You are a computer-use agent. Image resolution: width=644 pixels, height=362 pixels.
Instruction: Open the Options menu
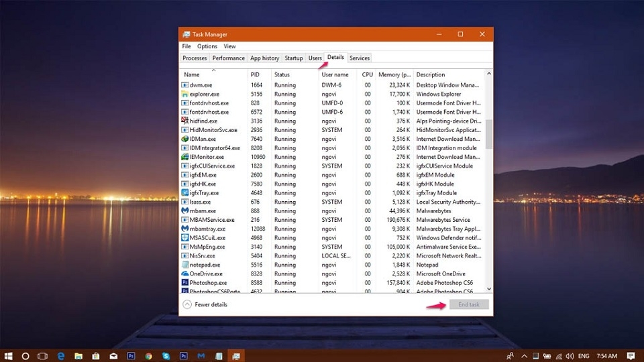click(x=207, y=46)
